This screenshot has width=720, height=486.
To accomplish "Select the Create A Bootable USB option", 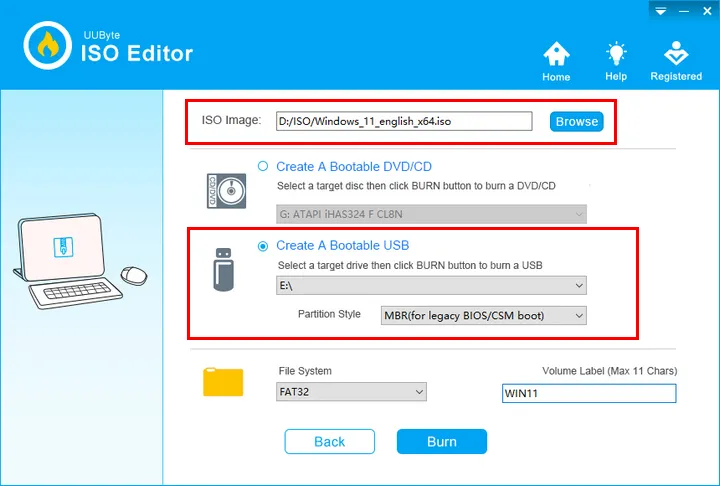I will (264, 246).
